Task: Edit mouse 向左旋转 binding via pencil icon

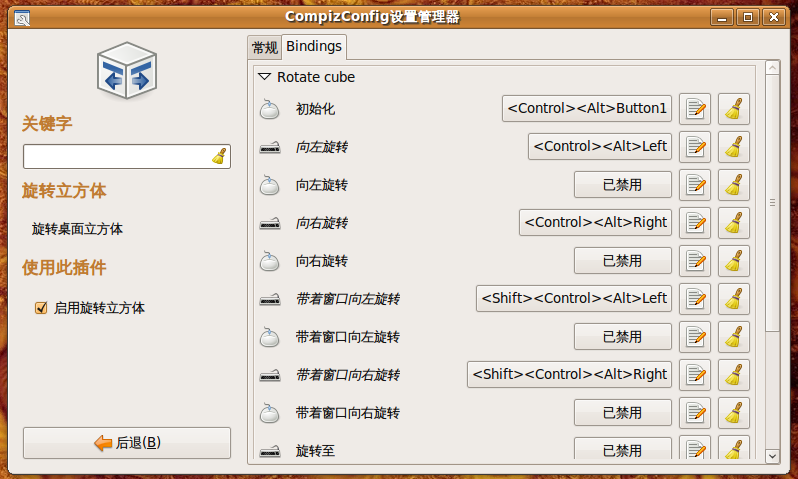Action: pos(695,185)
